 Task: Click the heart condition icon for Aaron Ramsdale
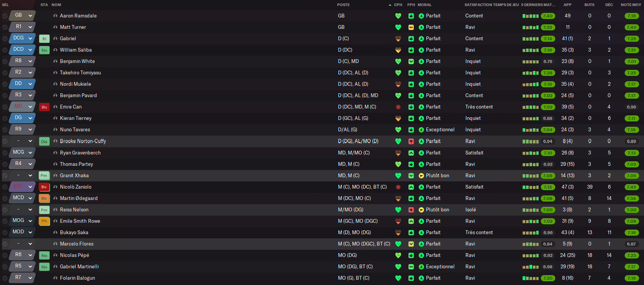pos(398,16)
